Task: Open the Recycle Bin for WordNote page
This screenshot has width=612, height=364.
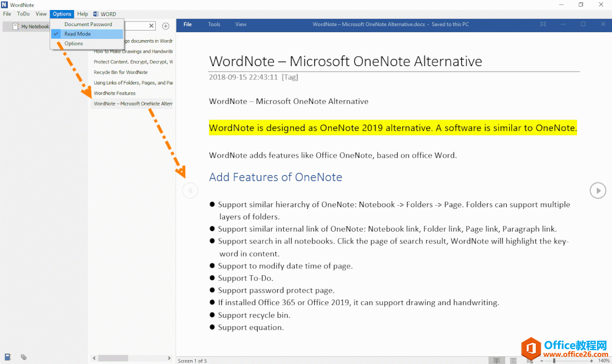Action: (x=121, y=72)
